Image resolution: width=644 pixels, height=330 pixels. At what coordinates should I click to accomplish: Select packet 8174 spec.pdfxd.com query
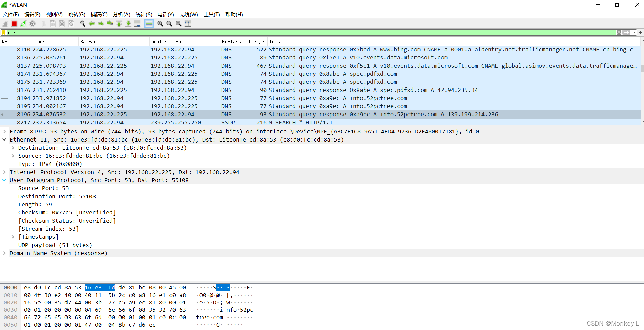click(x=320, y=74)
